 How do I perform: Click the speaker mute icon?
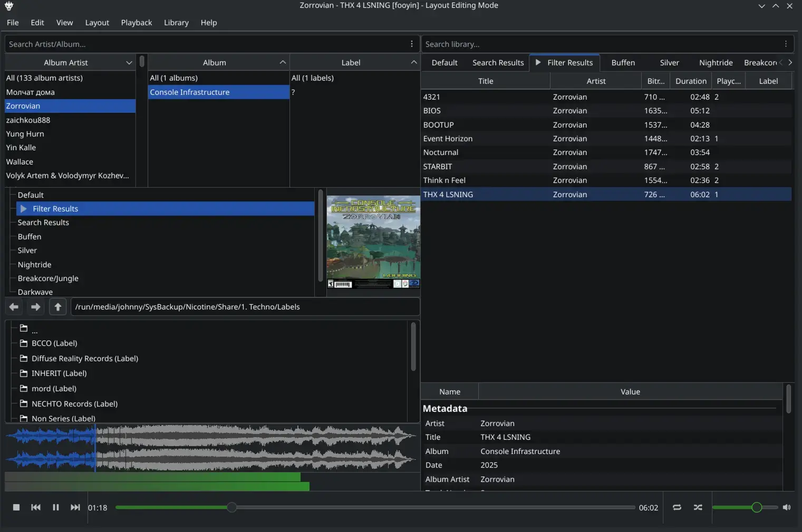coord(787,507)
